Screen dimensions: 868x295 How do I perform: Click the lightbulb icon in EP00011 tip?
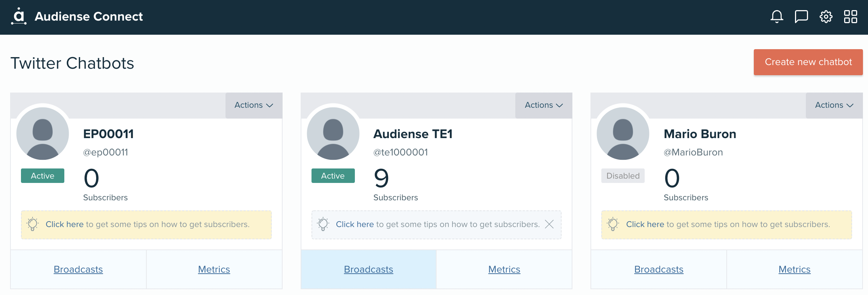pos(33,224)
